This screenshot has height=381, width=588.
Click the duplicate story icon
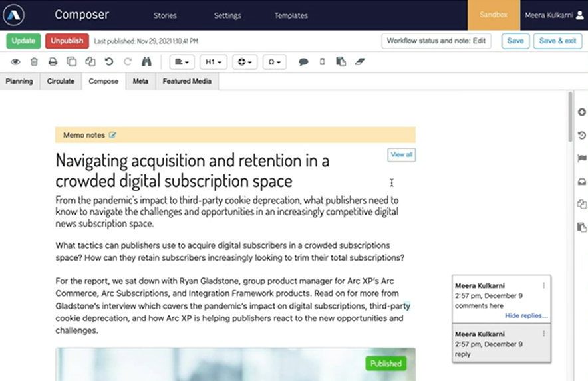click(x=90, y=62)
